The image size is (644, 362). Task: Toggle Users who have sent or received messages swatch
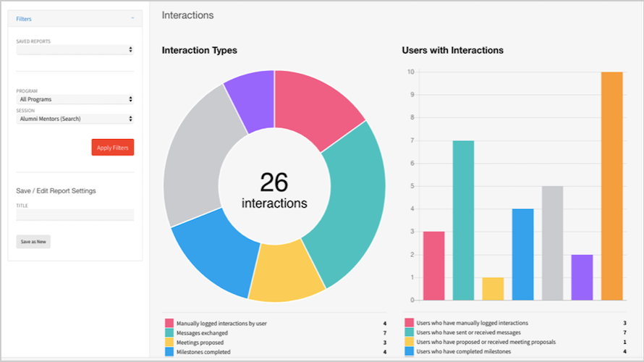(409, 332)
